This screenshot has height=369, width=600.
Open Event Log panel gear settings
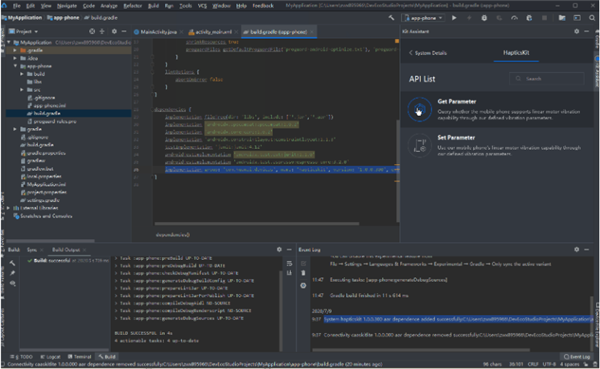[577, 250]
